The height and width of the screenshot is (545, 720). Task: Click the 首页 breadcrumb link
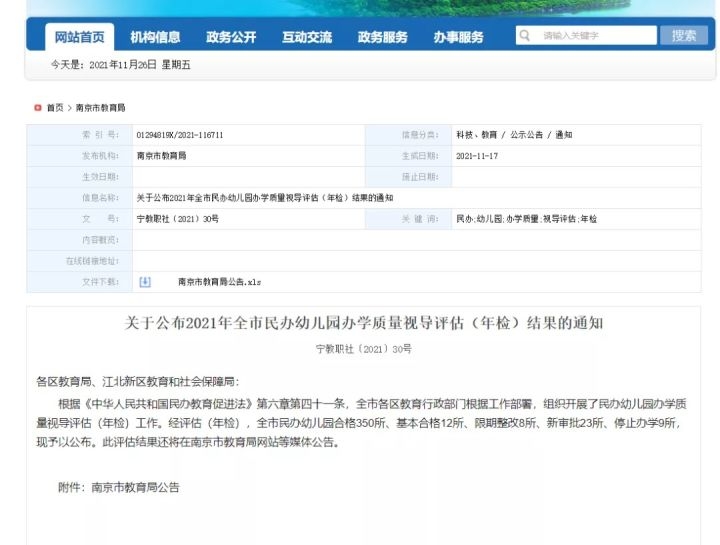click(x=54, y=107)
